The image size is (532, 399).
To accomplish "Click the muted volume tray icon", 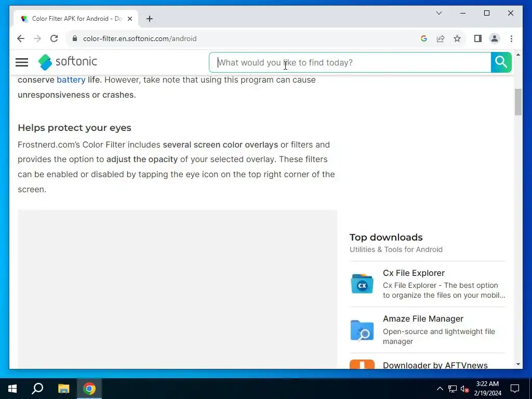I will click(465, 389).
